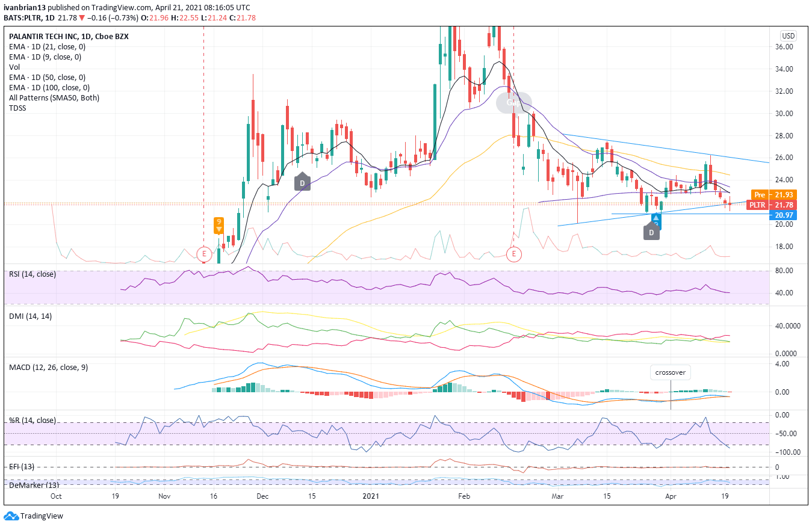Select the EMA 1D (21, close, 0) legend
Image resolution: width=812 pixels, height=527 pixels.
[48, 47]
